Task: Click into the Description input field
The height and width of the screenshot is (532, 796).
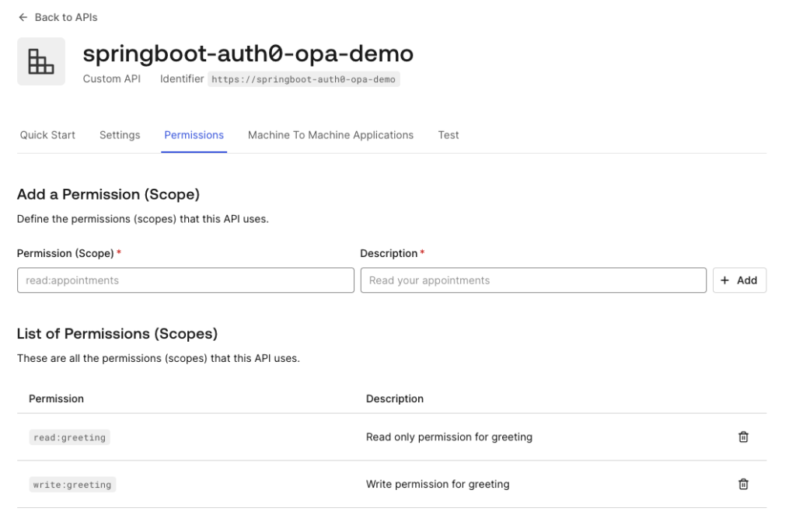Action: click(532, 280)
